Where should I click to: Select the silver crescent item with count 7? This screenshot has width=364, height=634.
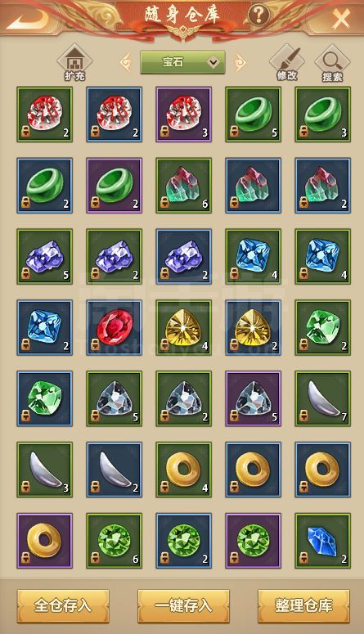pos(323,398)
